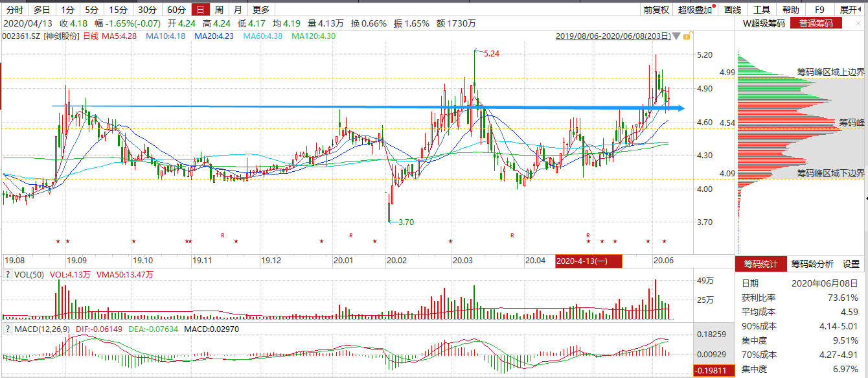
Task: Switch to W超级筹码 chip mode
Action: pyautogui.click(x=764, y=23)
